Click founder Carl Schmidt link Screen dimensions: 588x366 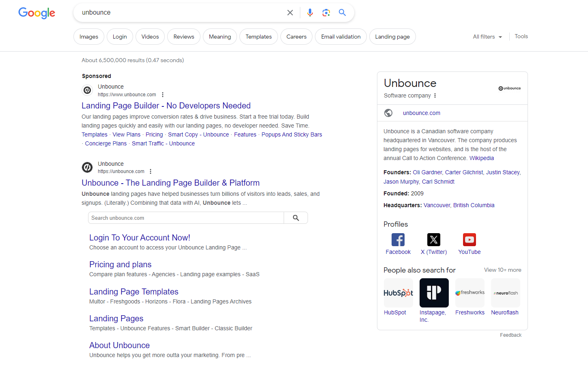tap(438, 182)
